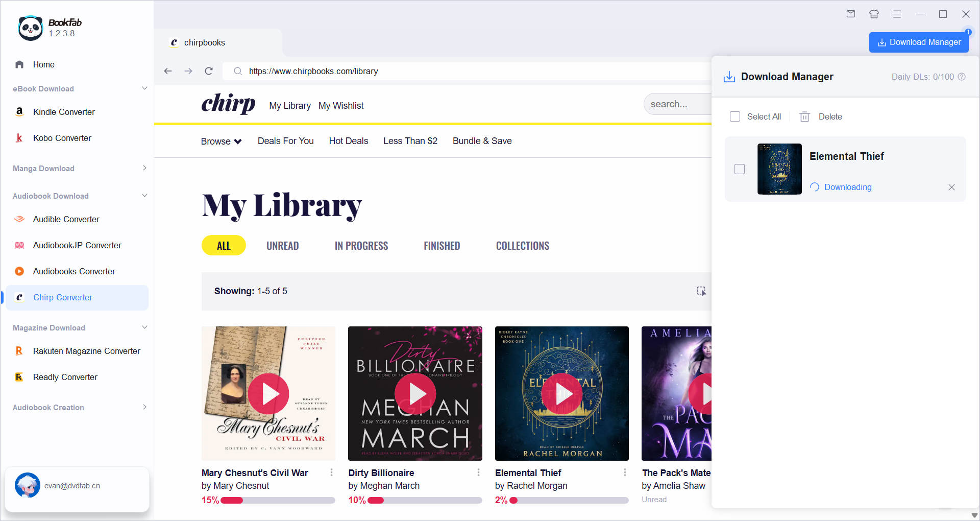Switch to the FINISHED filter
Image resolution: width=980 pixels, height=521 pixels.
pyautogui.click(x=442, y=246)
